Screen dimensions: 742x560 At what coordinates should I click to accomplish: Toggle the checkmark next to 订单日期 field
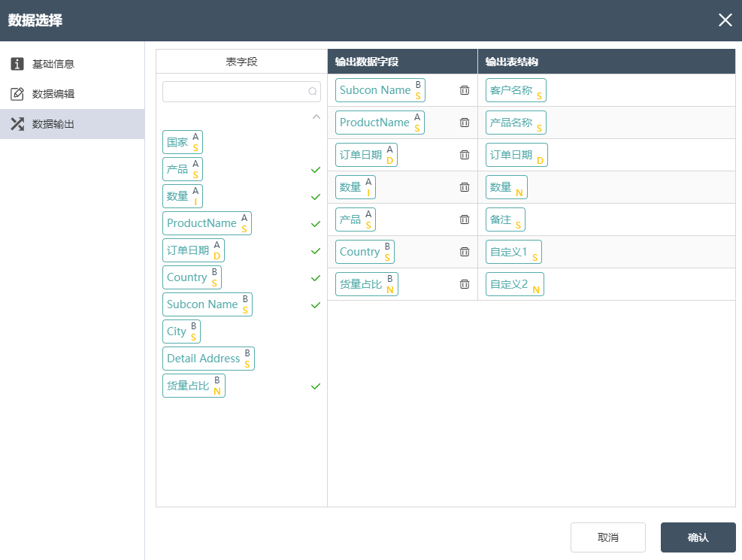tap(316, 251)
